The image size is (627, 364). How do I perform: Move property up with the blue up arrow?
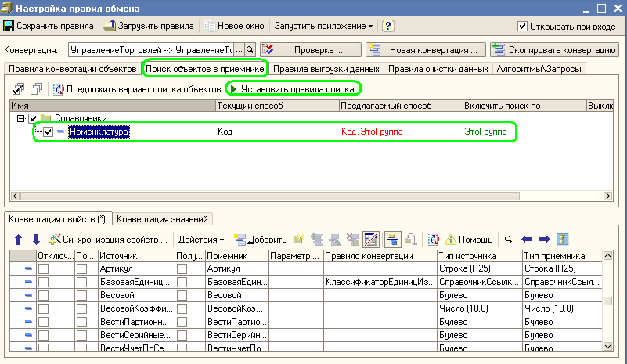pos(18,240)
